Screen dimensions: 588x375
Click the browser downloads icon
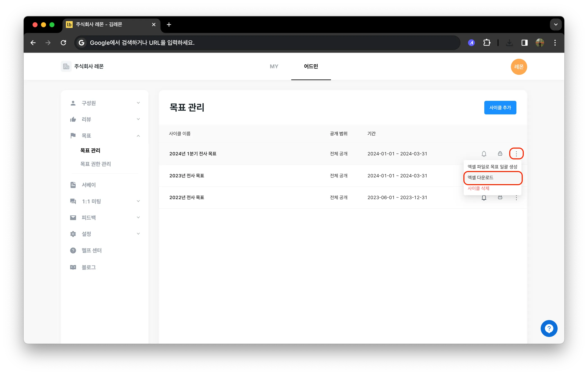click(509, 43)
